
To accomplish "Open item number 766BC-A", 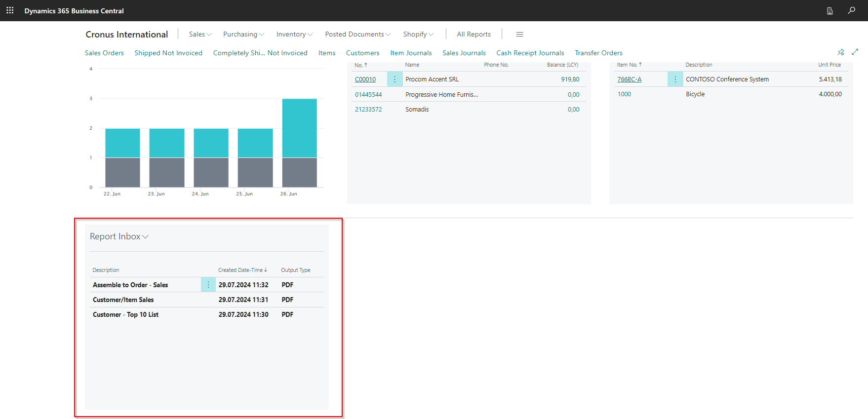I will point(630,79).
